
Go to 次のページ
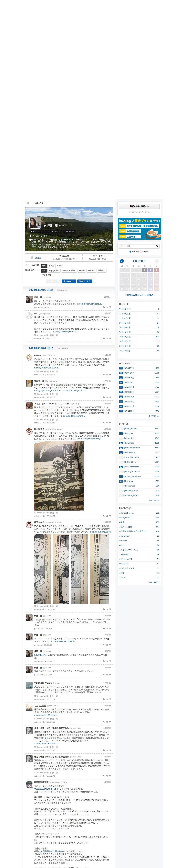pyautogui.click(x=85, y=281)
